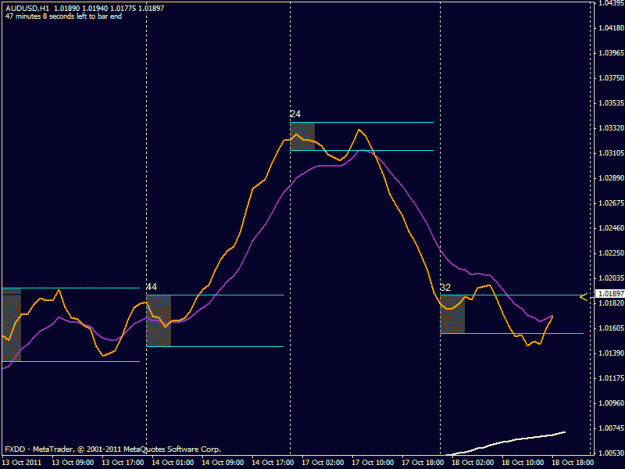Click price axis value 1.00530
Screen dimensions: 625x469
tap(611, 453)
